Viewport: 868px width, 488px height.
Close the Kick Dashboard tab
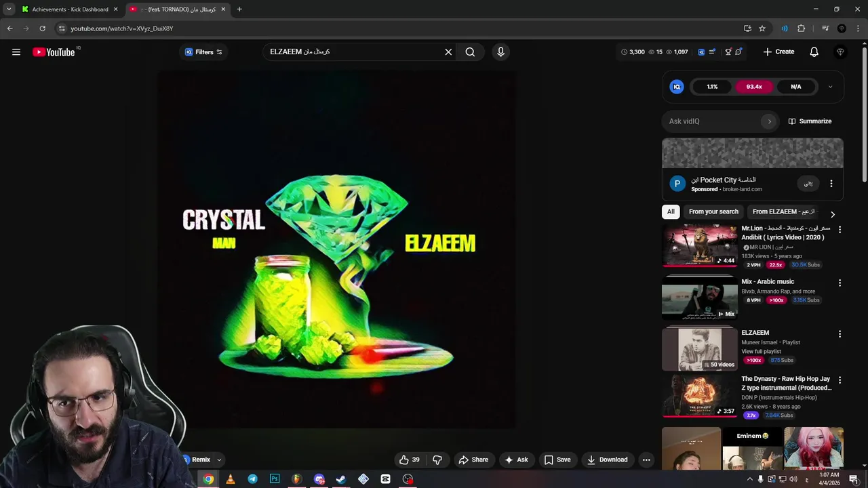(x=116, y=9)
